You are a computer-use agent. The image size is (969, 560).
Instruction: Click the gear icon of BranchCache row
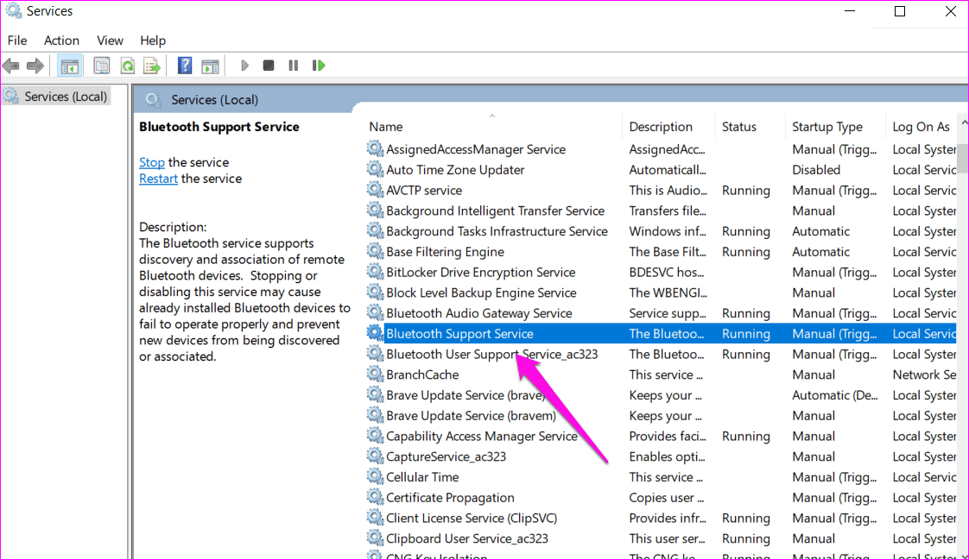tap(375, 374)
